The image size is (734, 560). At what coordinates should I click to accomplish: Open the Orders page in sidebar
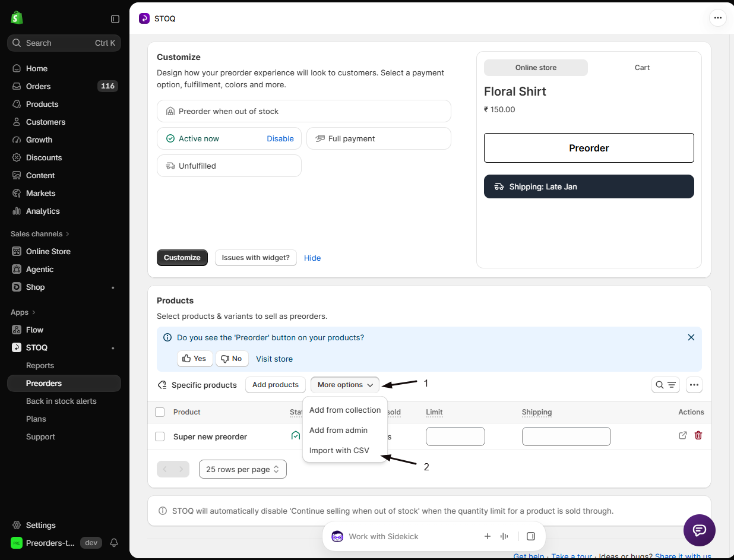[64, 86]
